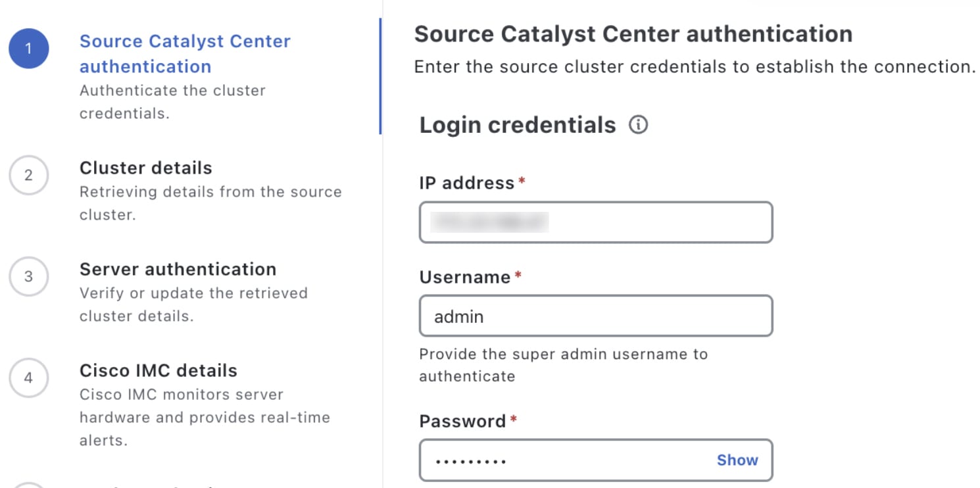The height and width of the screenshot is (488, 980).
Task: Click the step 3 number circle
Action: [x=28, y=276]
